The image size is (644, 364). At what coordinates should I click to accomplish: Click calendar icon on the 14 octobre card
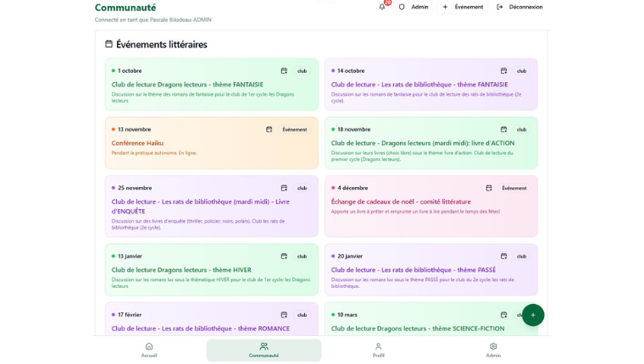503,71
